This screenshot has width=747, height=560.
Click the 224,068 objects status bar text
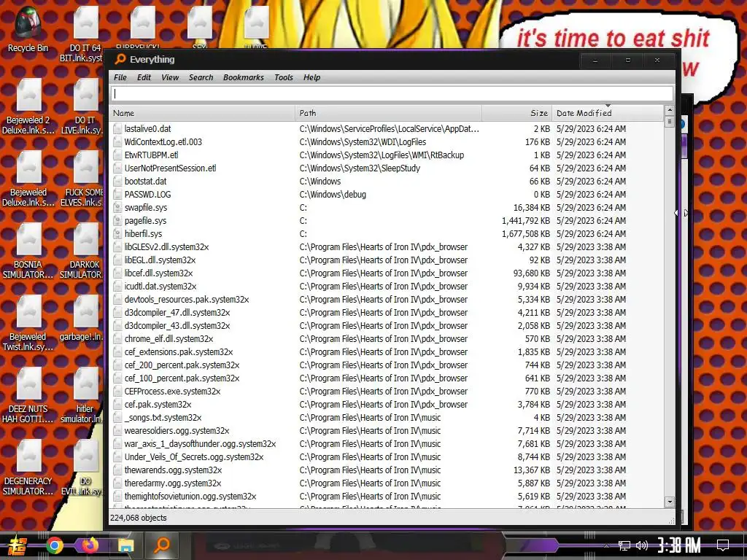tap(139, 518)
